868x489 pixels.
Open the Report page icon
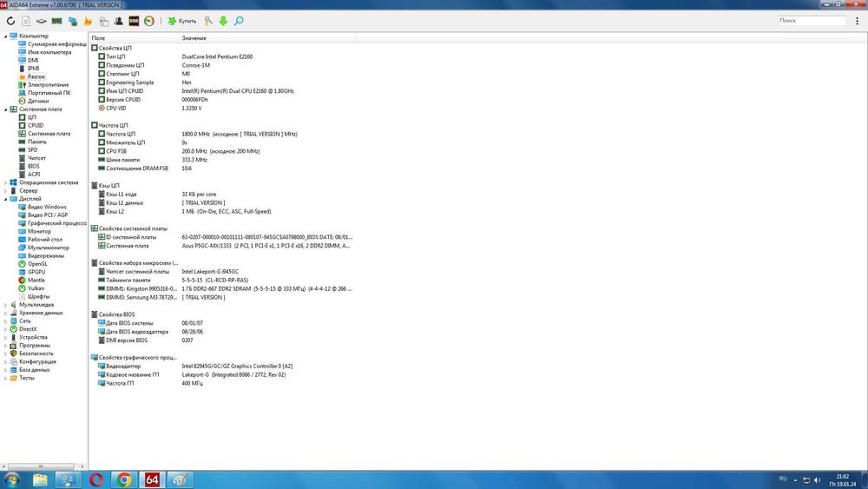click(x=26, y=21)
